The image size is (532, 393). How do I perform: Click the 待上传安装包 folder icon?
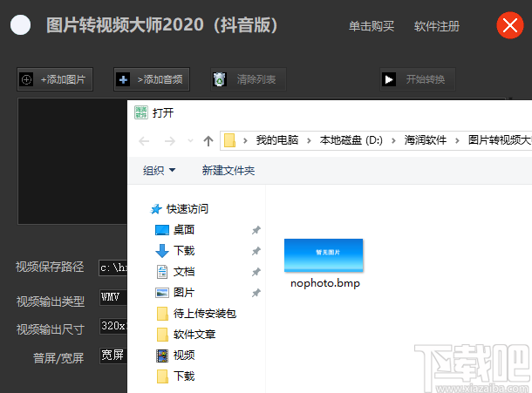coord(162,314)
